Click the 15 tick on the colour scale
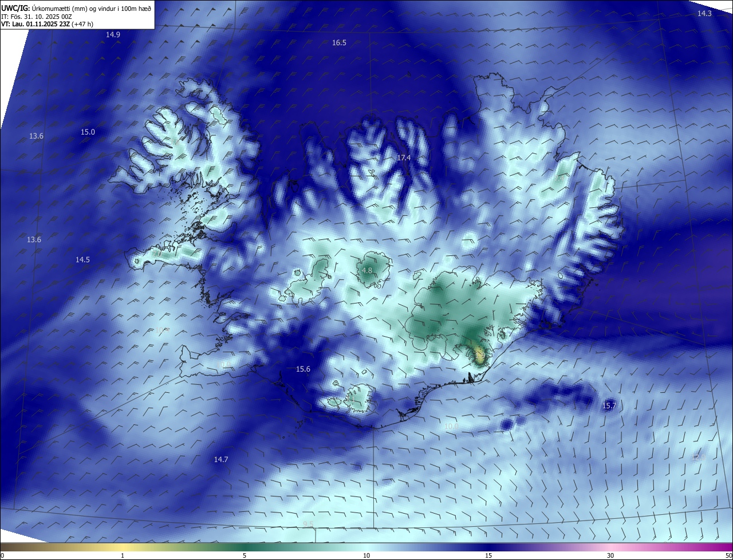Image resolution: width=733 pixels, height=560 pixels. pos(488,556)
